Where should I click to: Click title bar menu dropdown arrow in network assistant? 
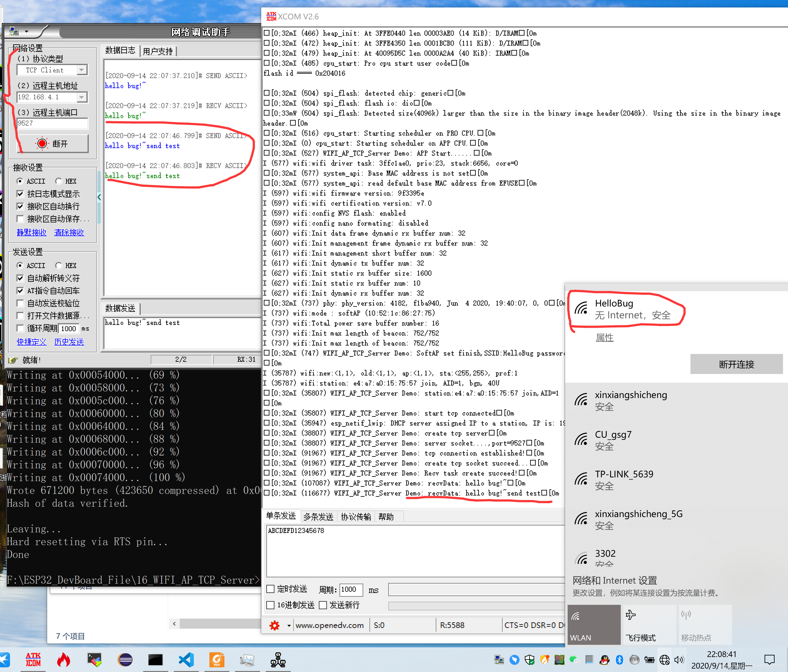coord(26,32)
